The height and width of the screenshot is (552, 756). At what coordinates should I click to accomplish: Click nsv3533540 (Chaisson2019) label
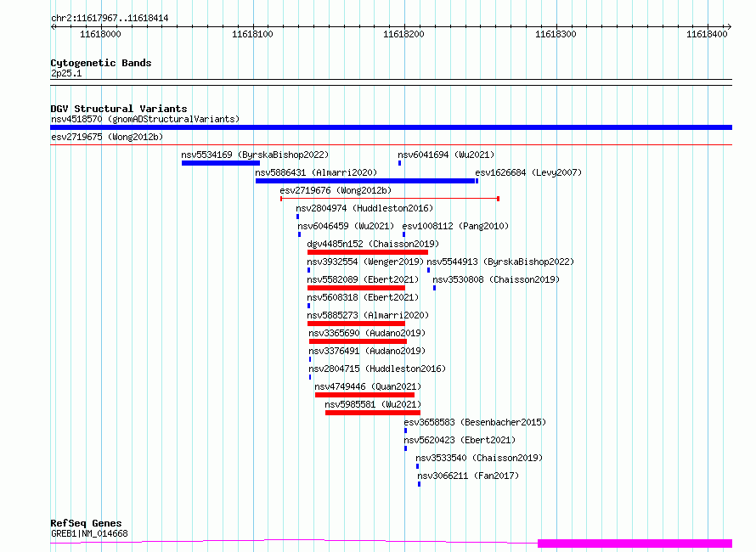pos(479,458)
